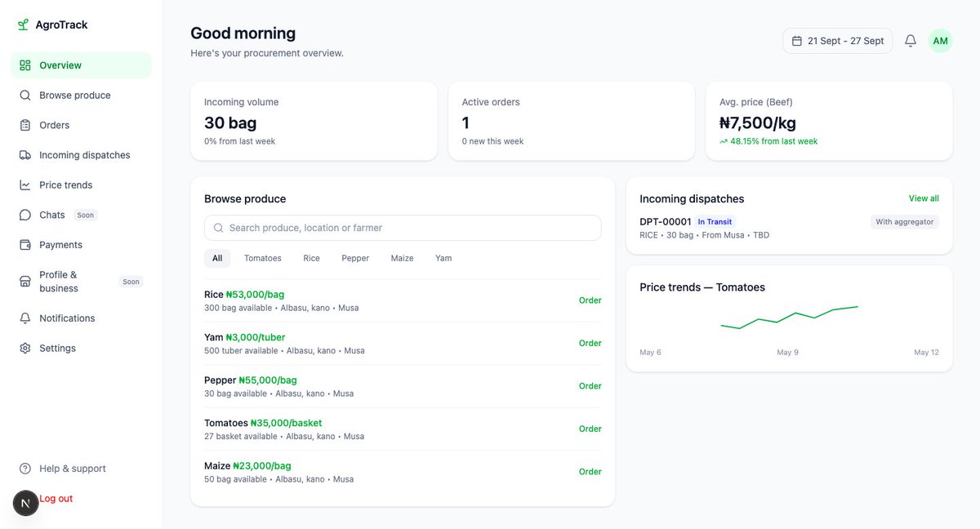The image size is (980, 529).
Task: Click the black N badge icon
Action: tap(25, 503)
